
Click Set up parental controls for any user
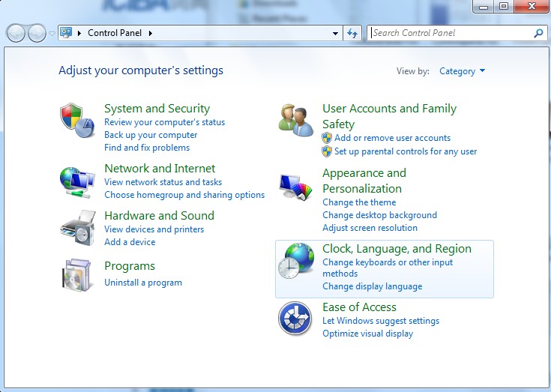pyautogui.click(x=406, y=151)
